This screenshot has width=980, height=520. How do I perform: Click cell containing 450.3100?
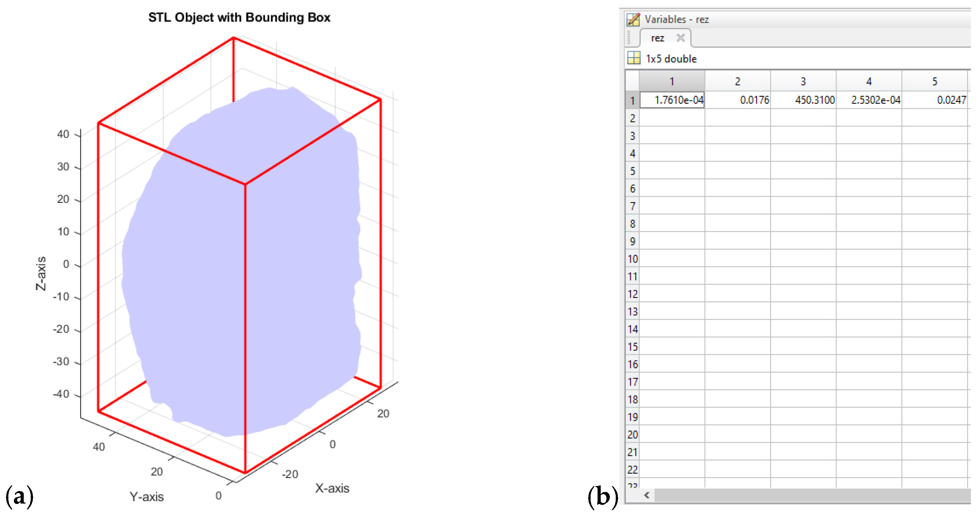[803, 100]
